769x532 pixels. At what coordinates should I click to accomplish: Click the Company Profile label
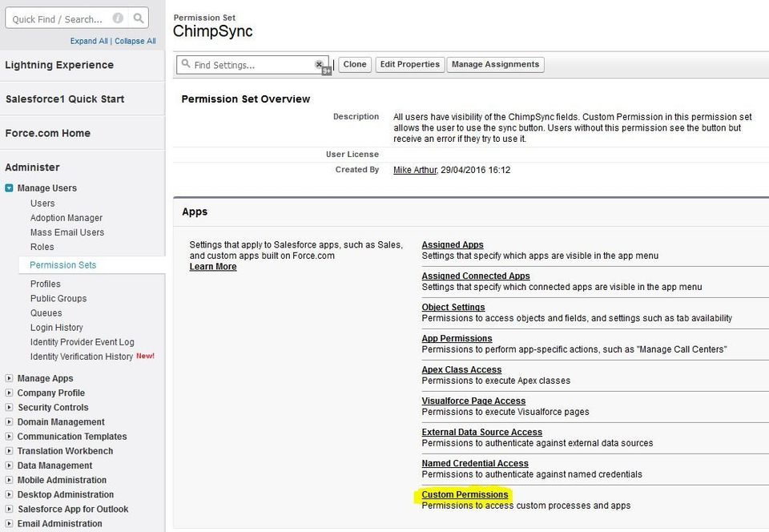click(x=51, y=393)
